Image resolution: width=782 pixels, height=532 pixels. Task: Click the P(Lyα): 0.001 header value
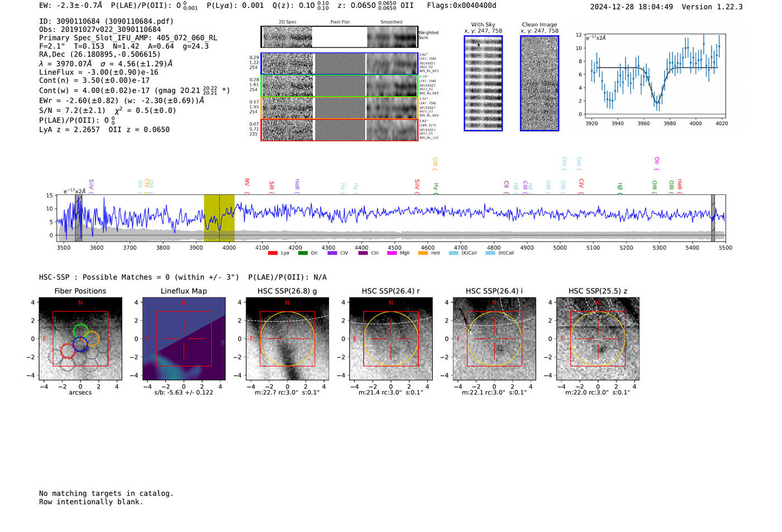pyautogui.click(x=235, y=6)
